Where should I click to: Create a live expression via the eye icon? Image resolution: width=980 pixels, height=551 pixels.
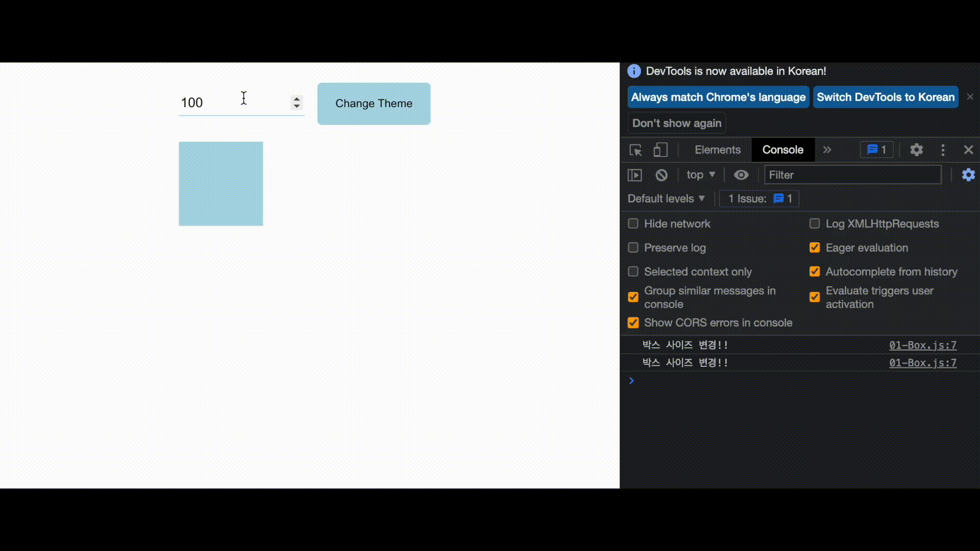pos(741,174)
